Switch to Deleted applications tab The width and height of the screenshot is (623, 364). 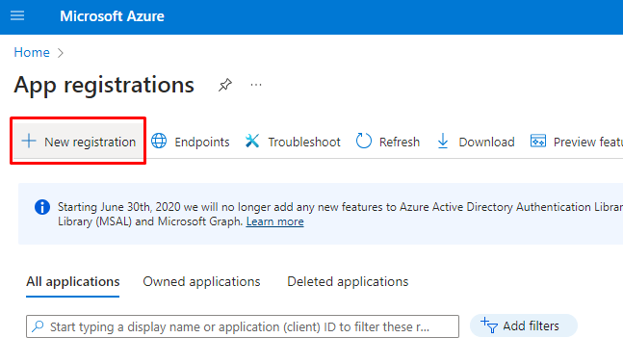tap(348, 282)
